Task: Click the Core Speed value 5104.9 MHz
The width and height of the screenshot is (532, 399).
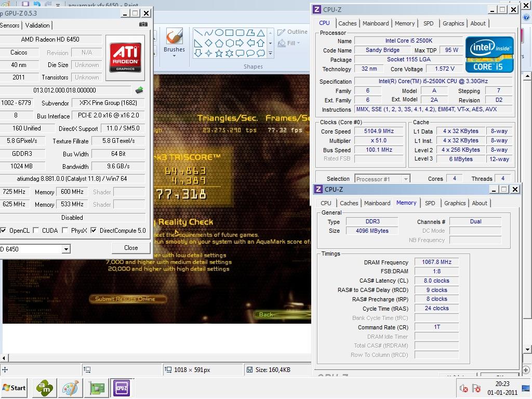Action: point(379,131)
